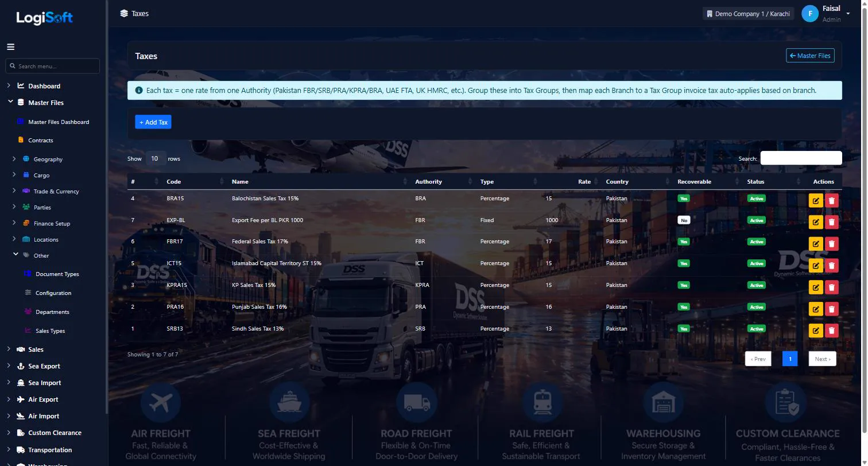Delete the Sindh Sales Tax 13% row

coord(831,331)
